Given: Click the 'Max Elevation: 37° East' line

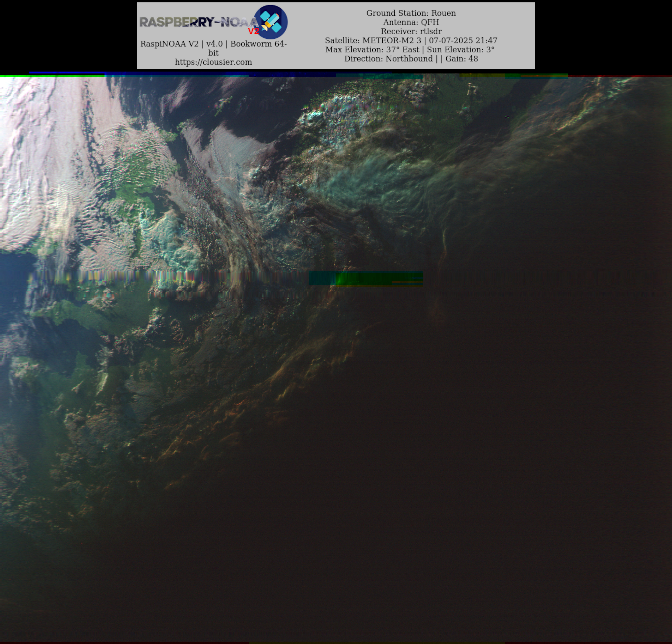Looking at the screenshot, I should pos(410,50).
